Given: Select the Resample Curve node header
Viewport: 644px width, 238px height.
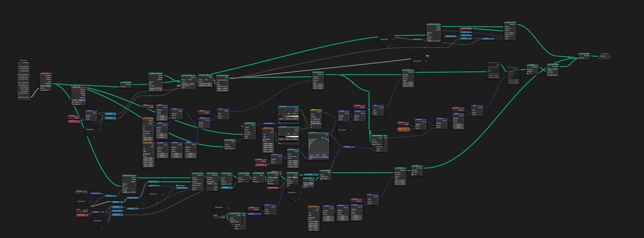Looking at the screenshot, I should coord(227,173).
